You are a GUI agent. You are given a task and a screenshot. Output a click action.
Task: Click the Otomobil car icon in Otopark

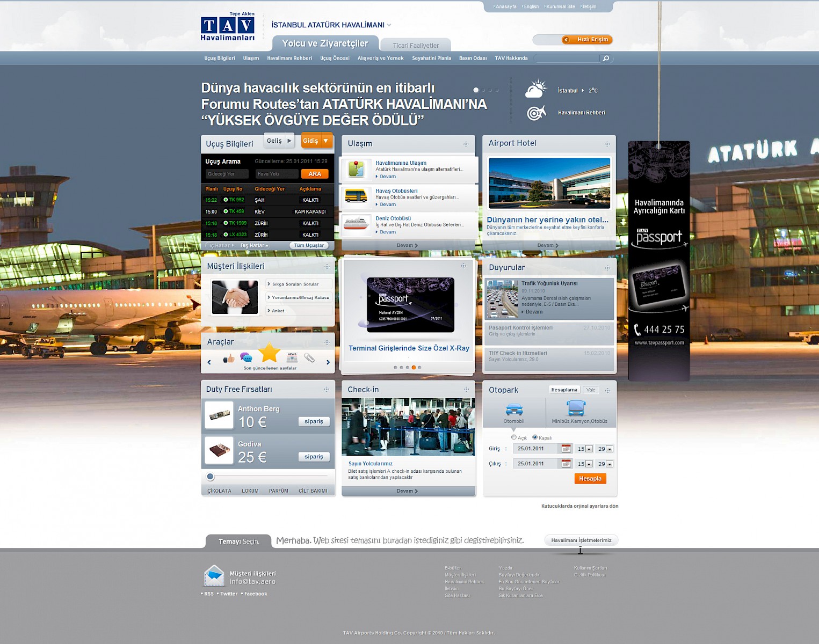514,409
